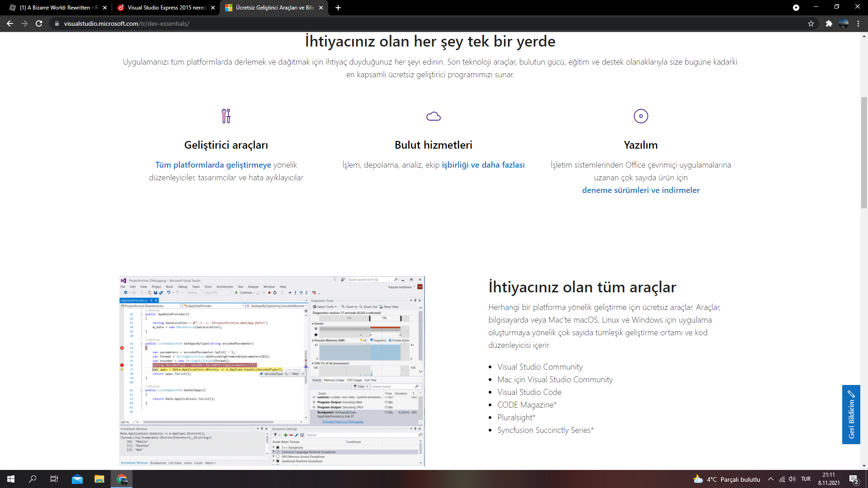Click the Geliştirici araçları heading
The height and width of the screenshot is (488, 868).
tap(226, 145)
